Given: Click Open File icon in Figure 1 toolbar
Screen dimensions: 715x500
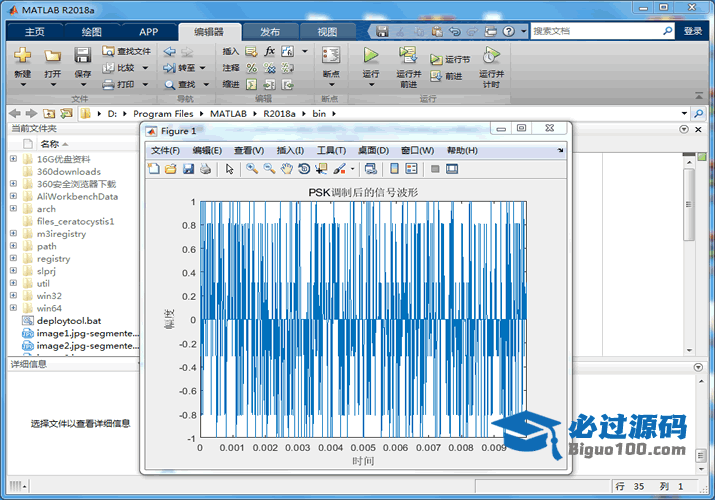Looking at the screenshot, I should pyautogui.click(x=171, y=169).
